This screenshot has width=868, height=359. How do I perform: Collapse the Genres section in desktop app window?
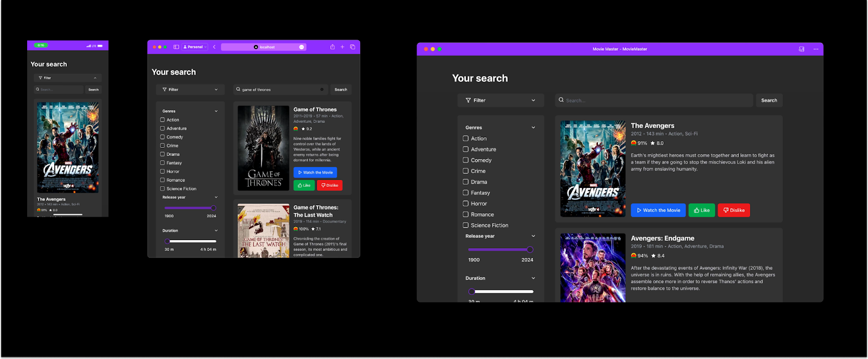click(x=533, y=128)
